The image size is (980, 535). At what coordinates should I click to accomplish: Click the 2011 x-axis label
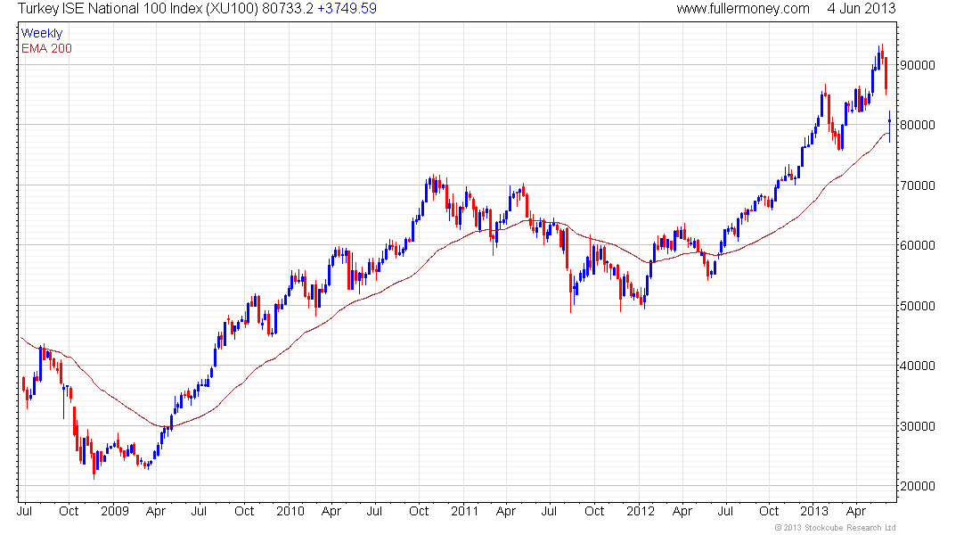pos(465,511)
